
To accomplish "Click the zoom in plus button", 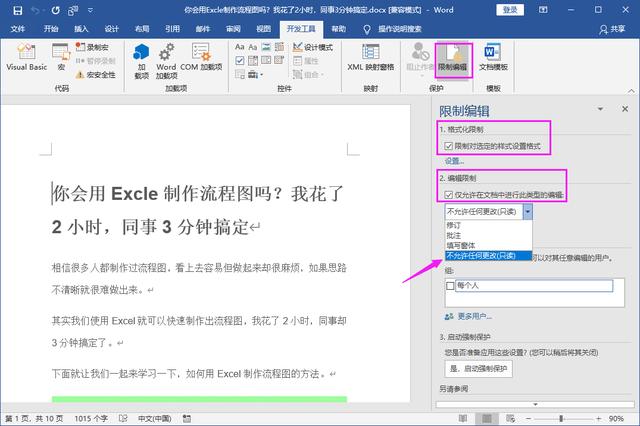I will (x=598, y=418).
